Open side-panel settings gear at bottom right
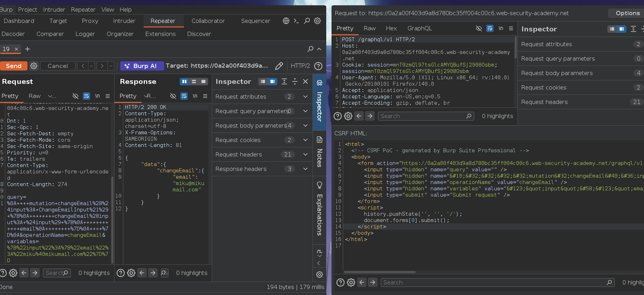Image resolution: width=644 pixels, height=295 pixels. point(320,274)
